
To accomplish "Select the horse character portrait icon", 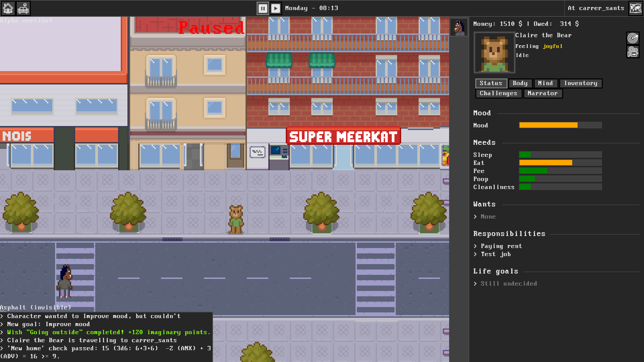I will (x=459, y=27).
